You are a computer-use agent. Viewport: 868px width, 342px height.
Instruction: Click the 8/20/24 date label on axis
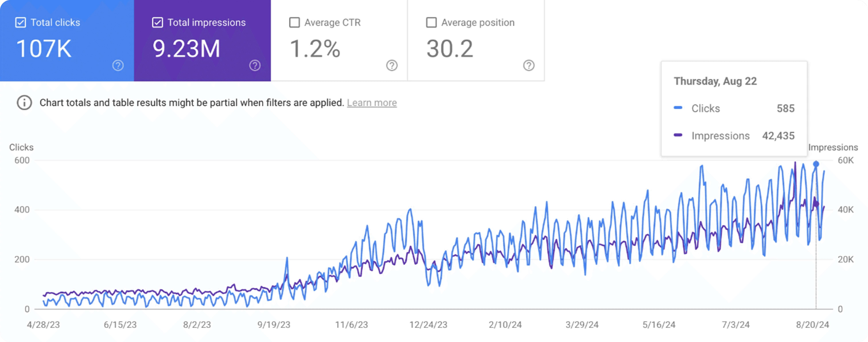812,325
